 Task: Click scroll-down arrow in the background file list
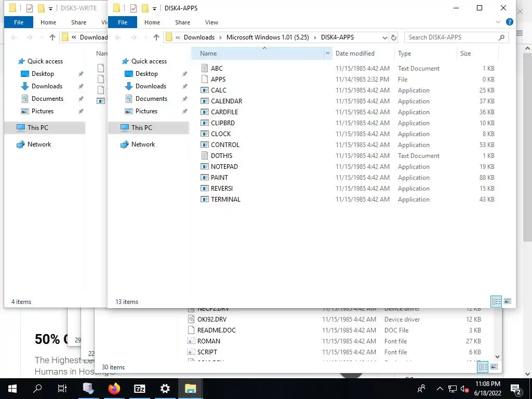497,356
